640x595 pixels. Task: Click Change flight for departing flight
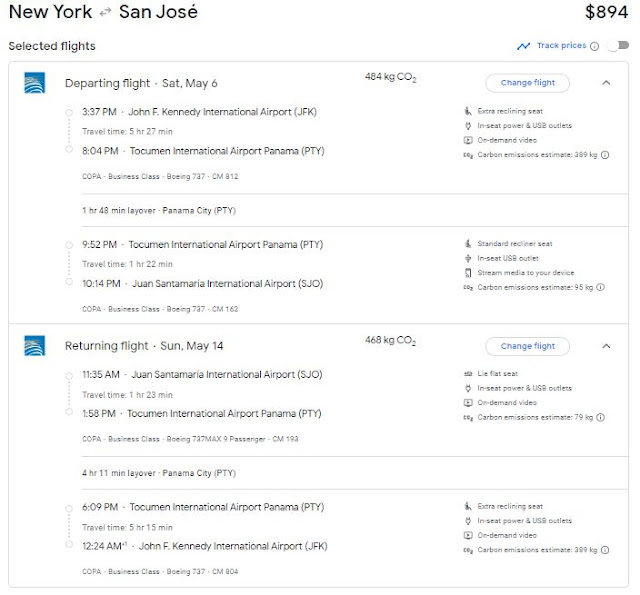[527, 83]
